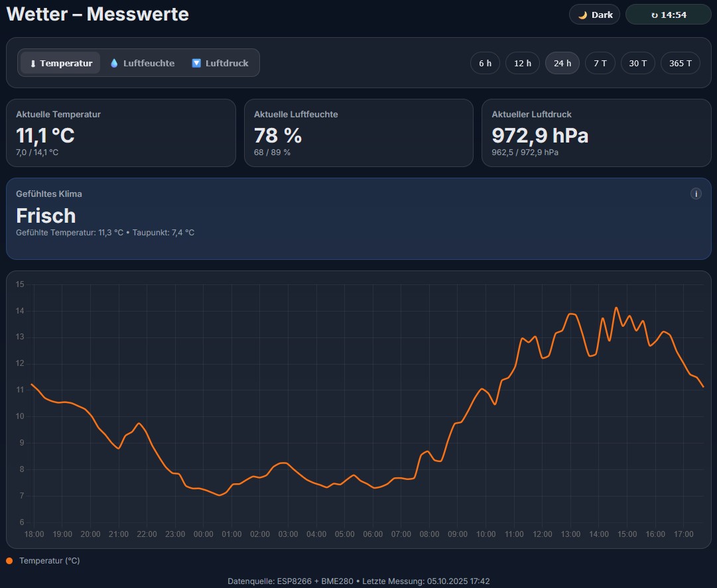Click the thermometer icon beside Temperatur
The width and height of the screenshot is (717, 588).
33,64
